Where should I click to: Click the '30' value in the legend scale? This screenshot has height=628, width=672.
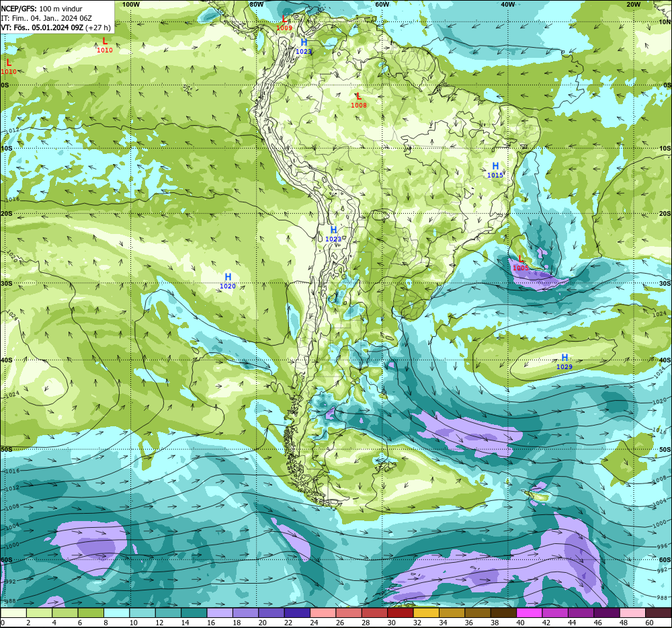392,623
